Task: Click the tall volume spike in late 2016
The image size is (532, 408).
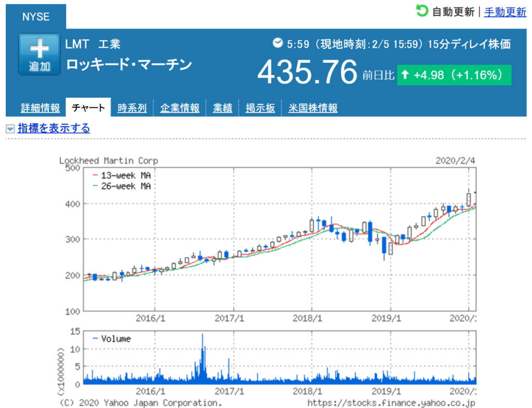Action: (x=203, y=359)
